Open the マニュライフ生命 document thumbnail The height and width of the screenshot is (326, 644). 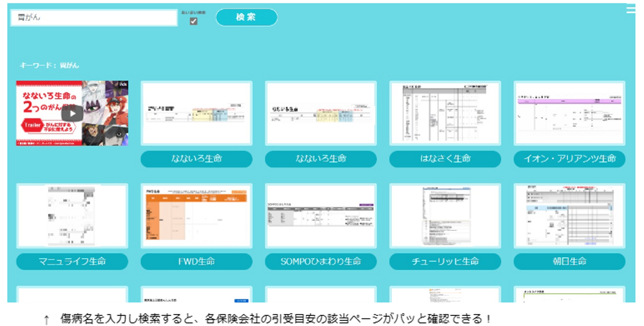pyautogui.click(x=72, y=216)
